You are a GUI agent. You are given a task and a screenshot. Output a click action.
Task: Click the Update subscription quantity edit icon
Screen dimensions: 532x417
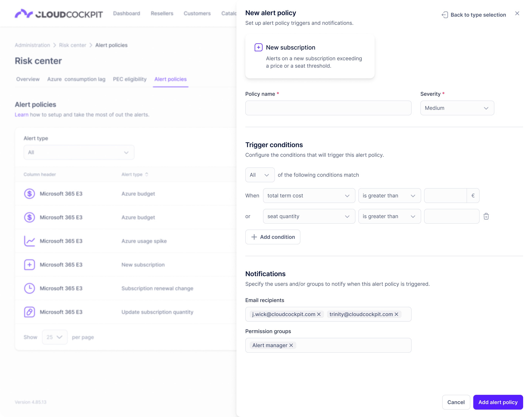30,312
